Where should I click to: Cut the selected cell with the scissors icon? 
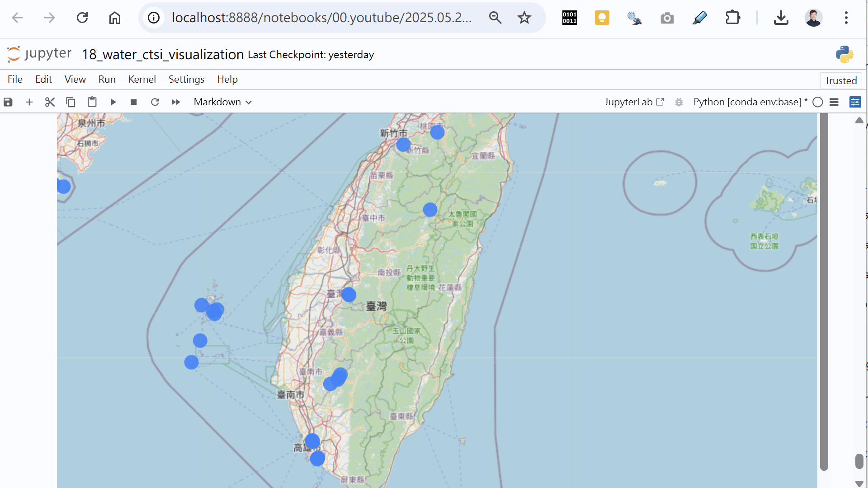coord(50,102)
